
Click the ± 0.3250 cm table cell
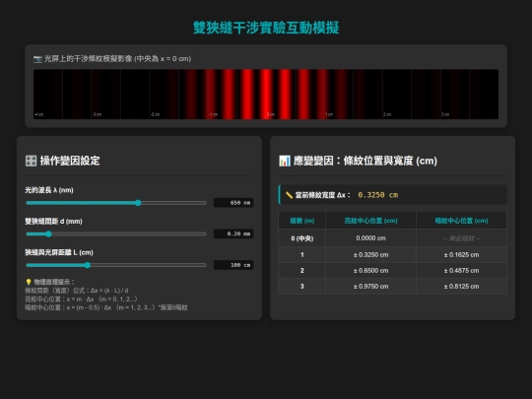click(x=370, y=255)
